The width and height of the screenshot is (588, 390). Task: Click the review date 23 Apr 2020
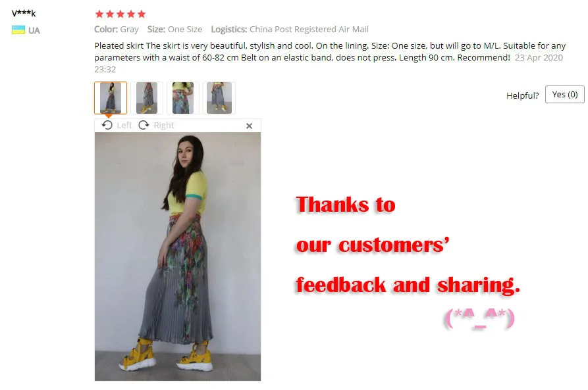click(x=539, y=57)
